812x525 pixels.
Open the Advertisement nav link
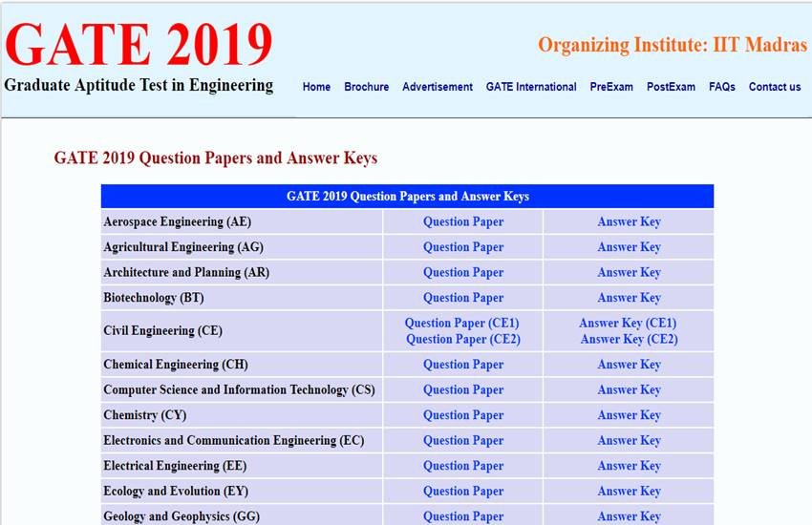pos(437,87)
